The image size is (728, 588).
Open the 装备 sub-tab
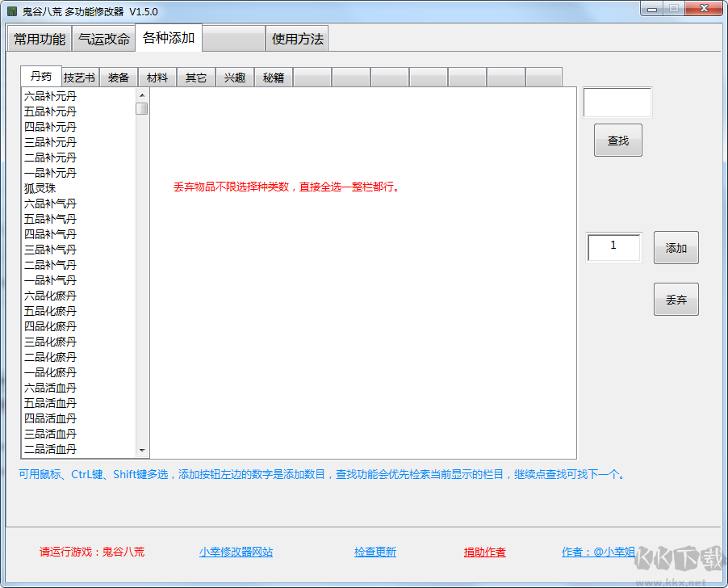119,78
